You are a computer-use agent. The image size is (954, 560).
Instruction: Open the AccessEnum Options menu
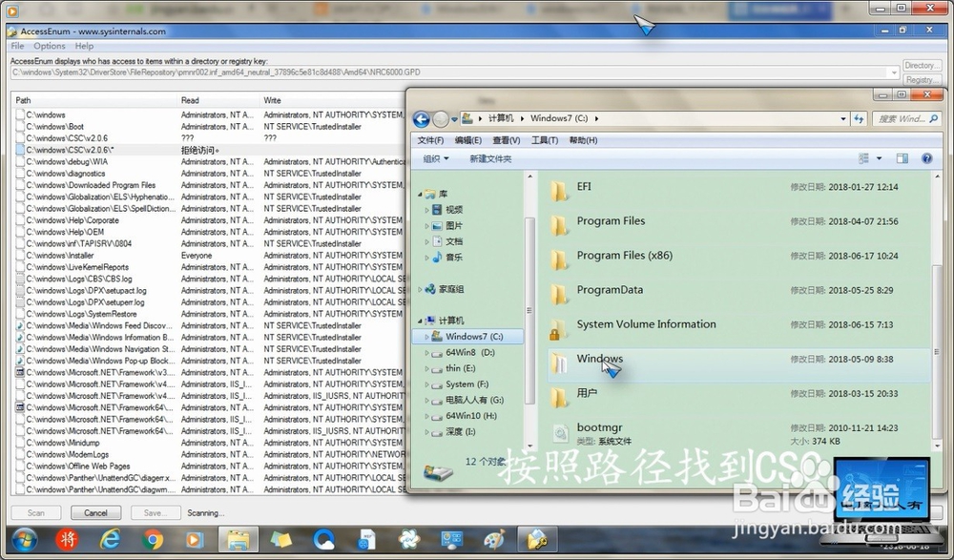(50, 46)
